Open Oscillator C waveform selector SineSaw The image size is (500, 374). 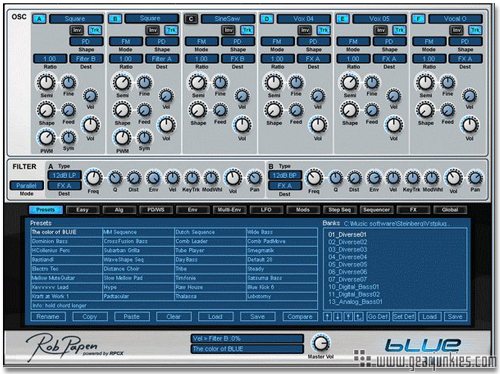point(228,19)
